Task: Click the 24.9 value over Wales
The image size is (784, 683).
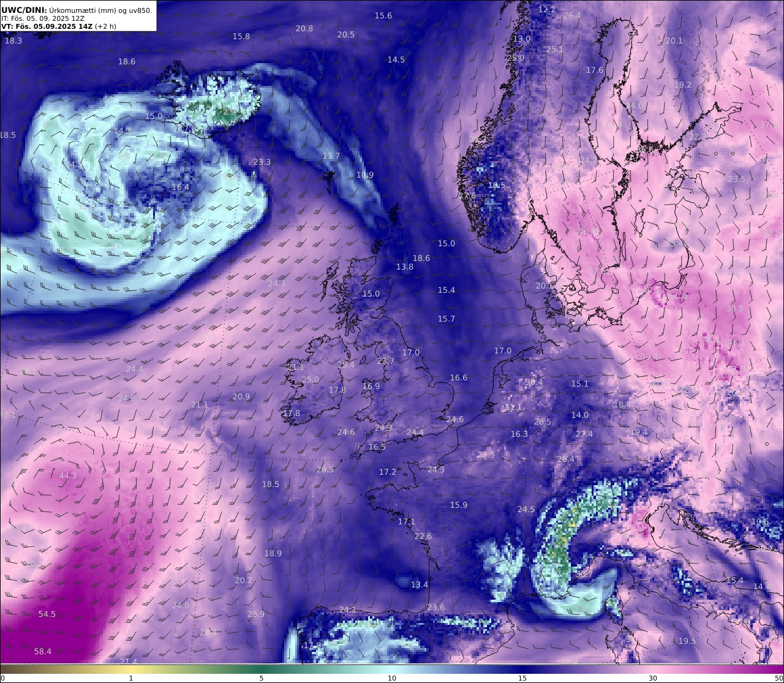Action: pyautogui.click(x=383, y=428)
